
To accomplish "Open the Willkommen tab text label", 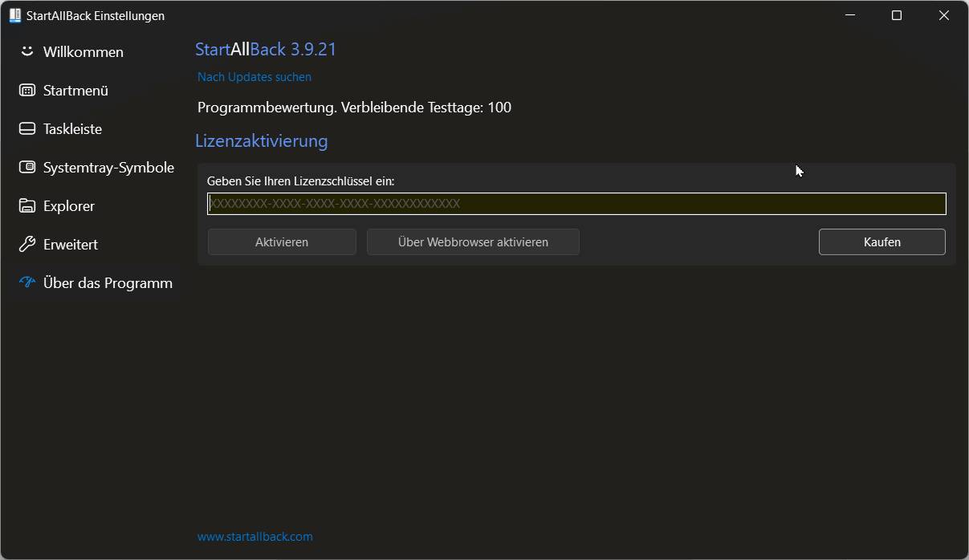I will (x=83, y=52).
